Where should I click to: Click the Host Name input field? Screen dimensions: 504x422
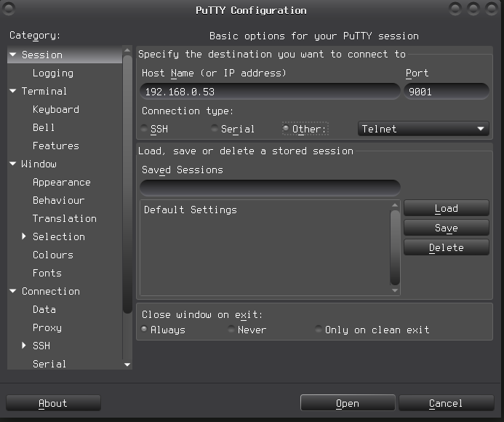pyautogui.click(x=269, y=92)
